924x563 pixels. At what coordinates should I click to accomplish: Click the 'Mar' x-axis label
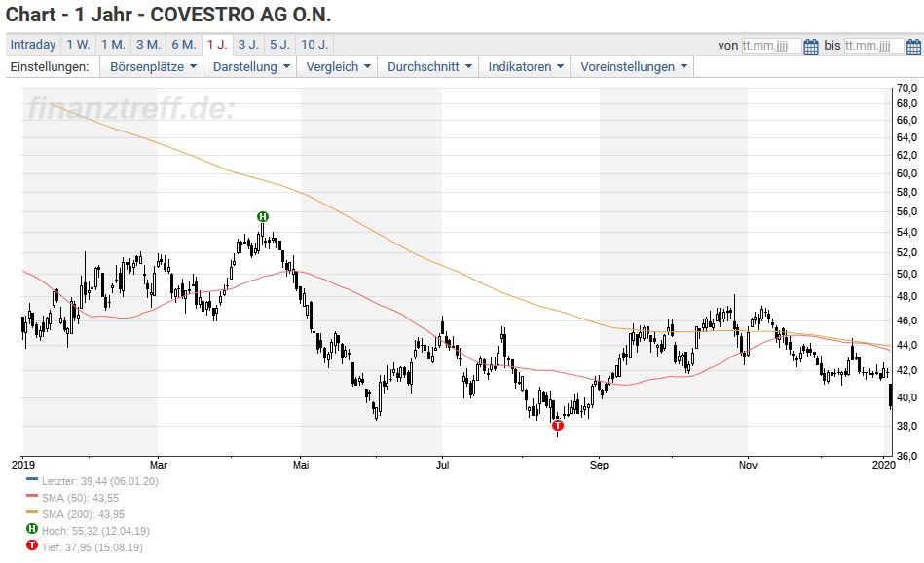click(159, 465)
